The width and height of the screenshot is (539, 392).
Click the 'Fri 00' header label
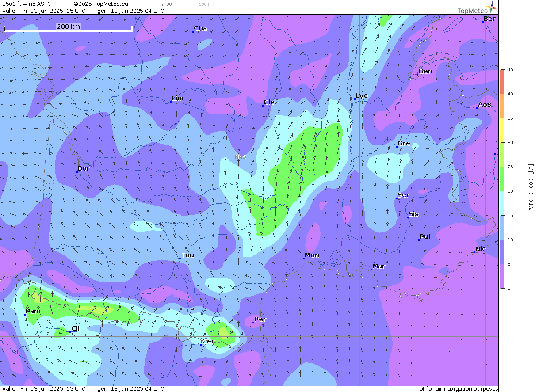(x=165, y=4)
